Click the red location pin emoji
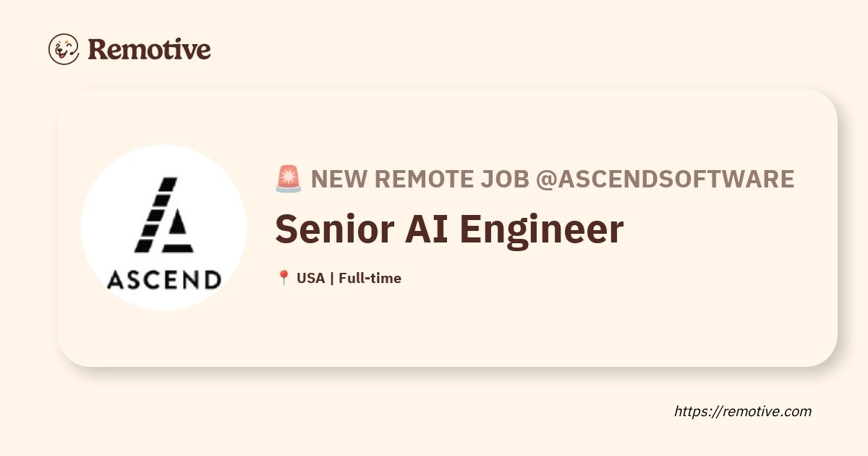868x456 pixels. 284,278
